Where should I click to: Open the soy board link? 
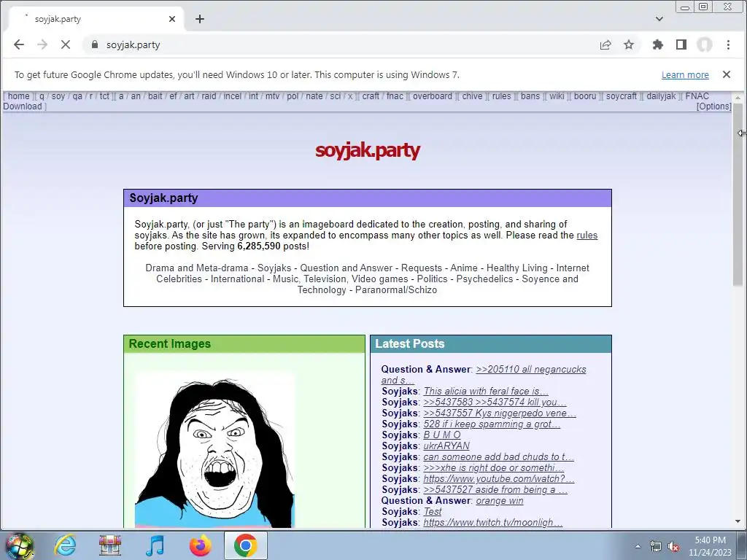[58, 96]
